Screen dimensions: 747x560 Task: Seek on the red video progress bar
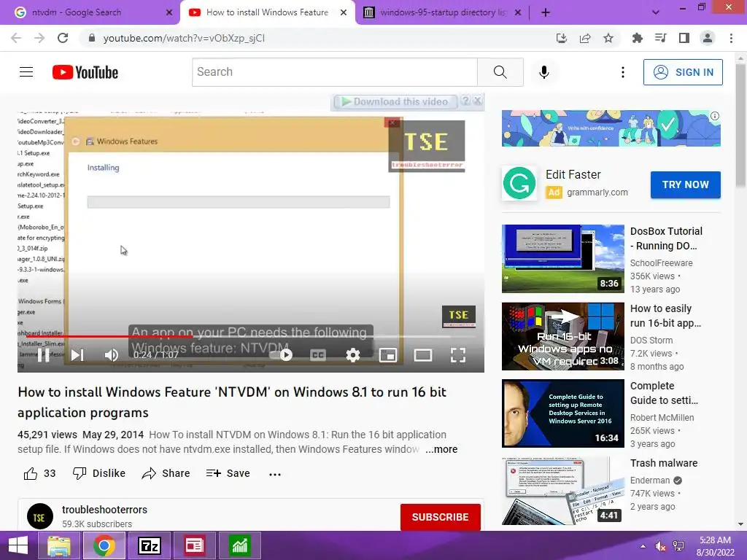pos(251,337)
